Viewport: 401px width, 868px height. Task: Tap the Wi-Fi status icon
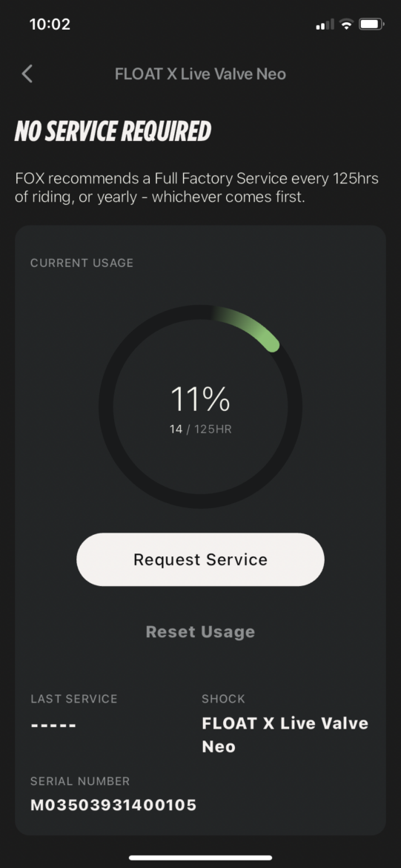pos(347,24)
